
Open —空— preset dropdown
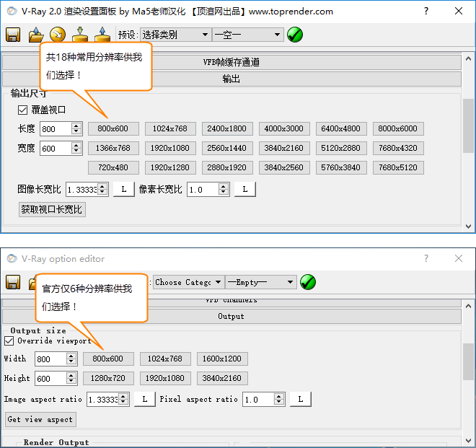click(247, 35)
